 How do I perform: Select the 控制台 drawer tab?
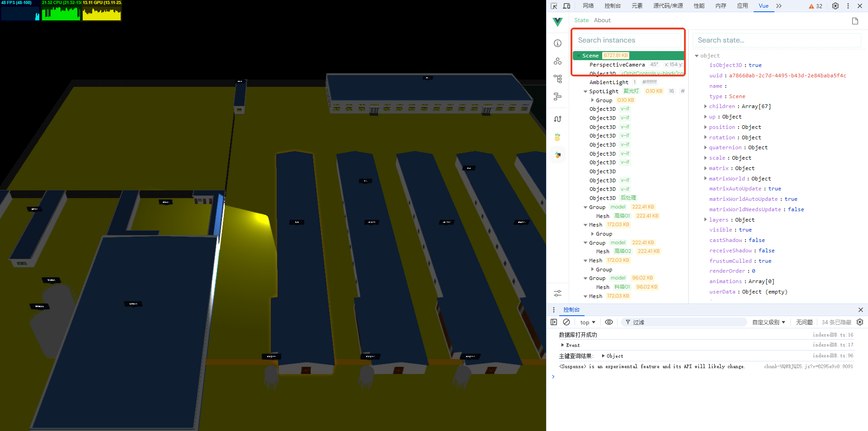tap(571, 310)
